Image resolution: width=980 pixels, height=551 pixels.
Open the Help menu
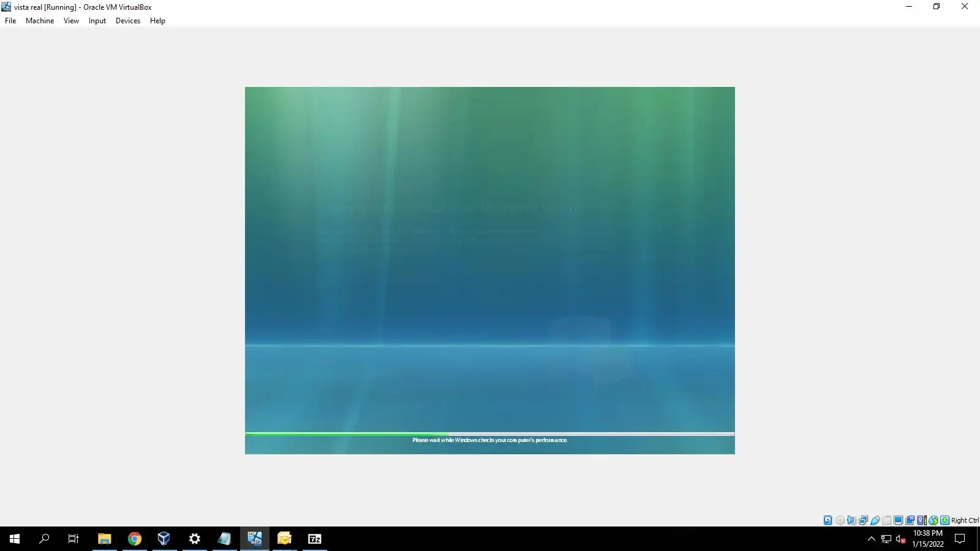coord(157,21)
